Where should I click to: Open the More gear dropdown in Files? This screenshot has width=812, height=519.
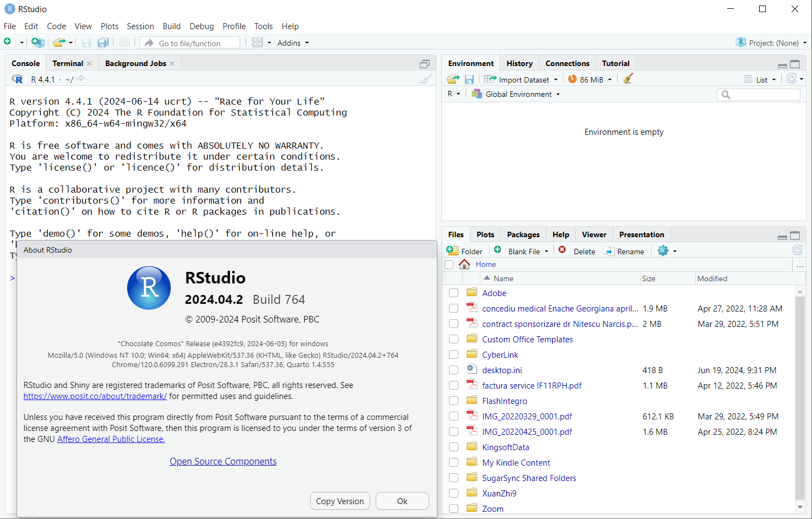pyautogui.click(x=667, y=251)
